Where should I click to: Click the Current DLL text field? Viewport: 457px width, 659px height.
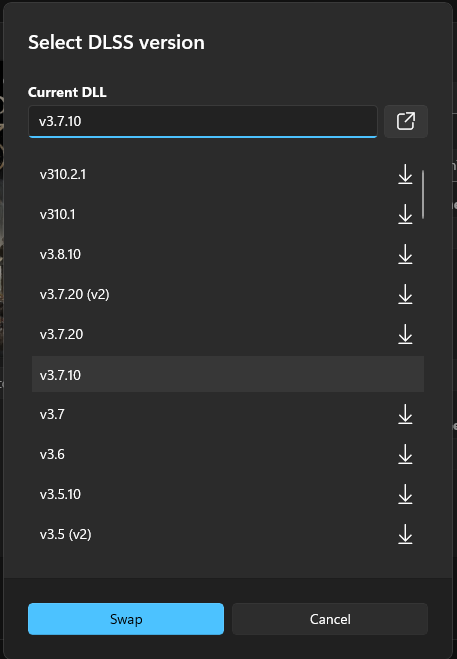coord(203,121)
